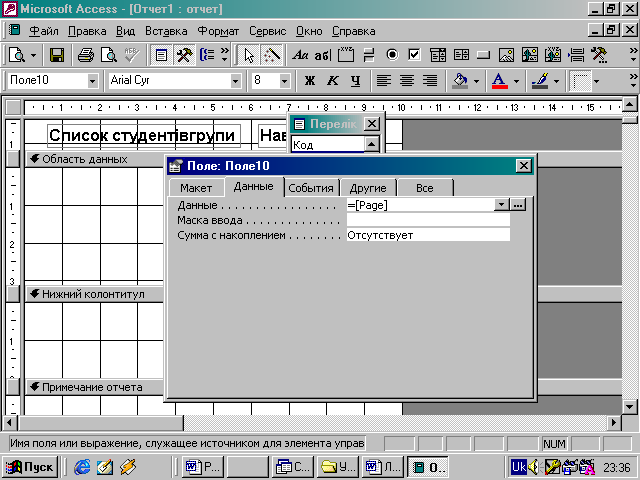
Task: Select the Image tool
Action: 507,55
